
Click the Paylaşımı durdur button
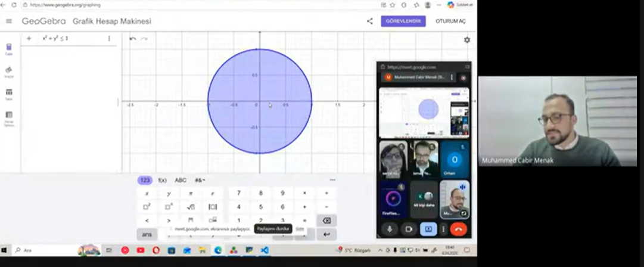coord(273,229)
